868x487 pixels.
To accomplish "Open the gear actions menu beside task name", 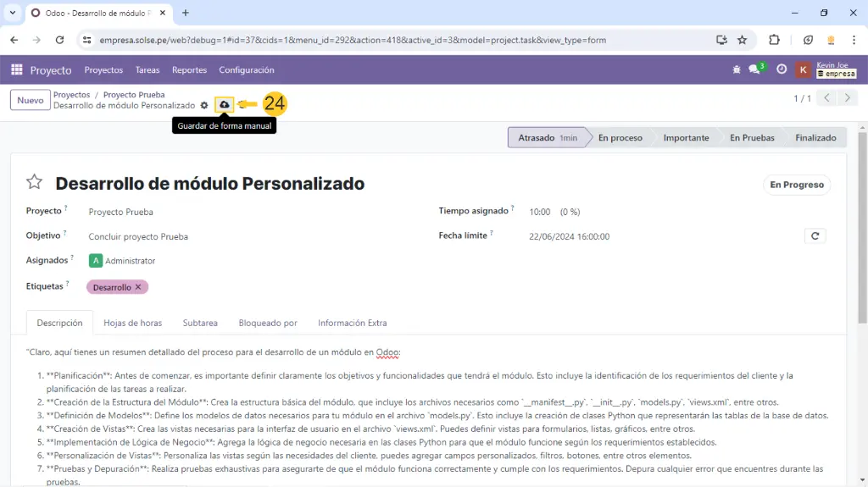I will [x=204, y=106].
